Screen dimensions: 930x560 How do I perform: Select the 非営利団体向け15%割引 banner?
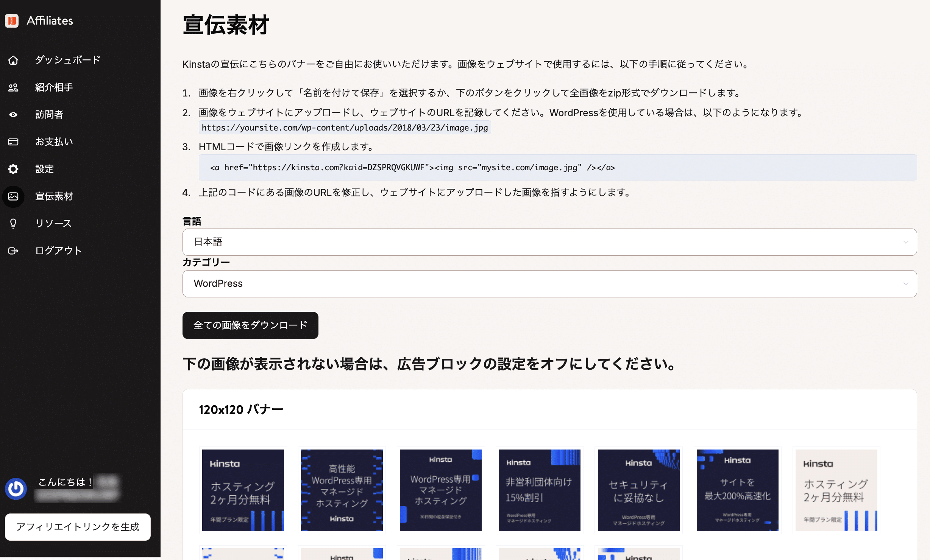[x=539, y=490]
